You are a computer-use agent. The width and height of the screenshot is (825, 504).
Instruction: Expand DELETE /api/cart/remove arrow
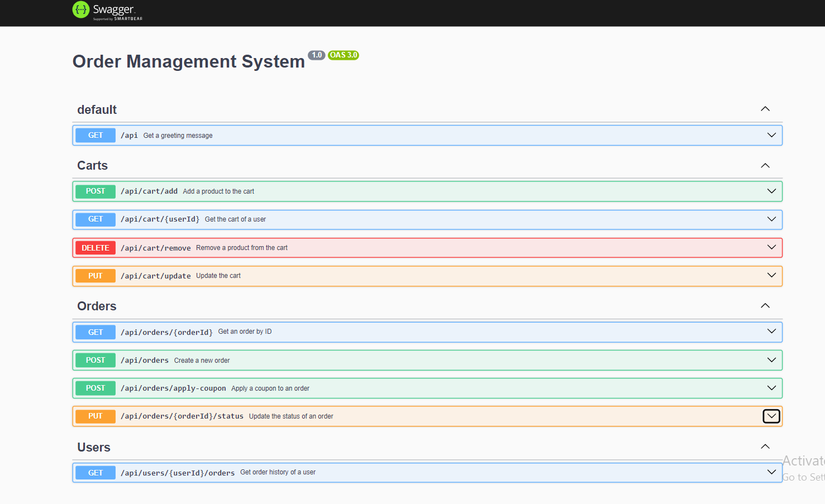click(x=771, y=247)
